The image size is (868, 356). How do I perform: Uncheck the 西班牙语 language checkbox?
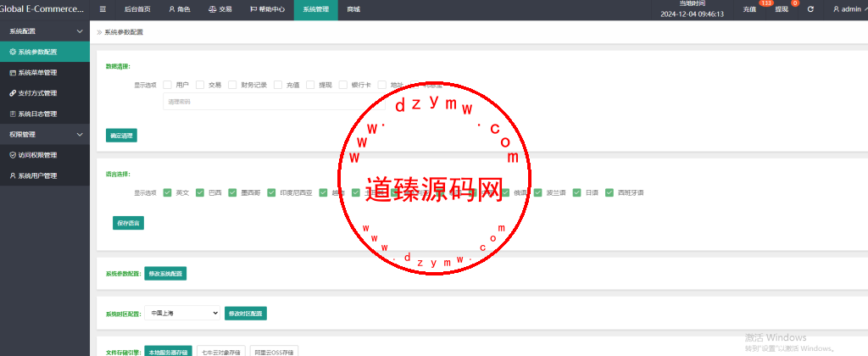coord(609,192)
